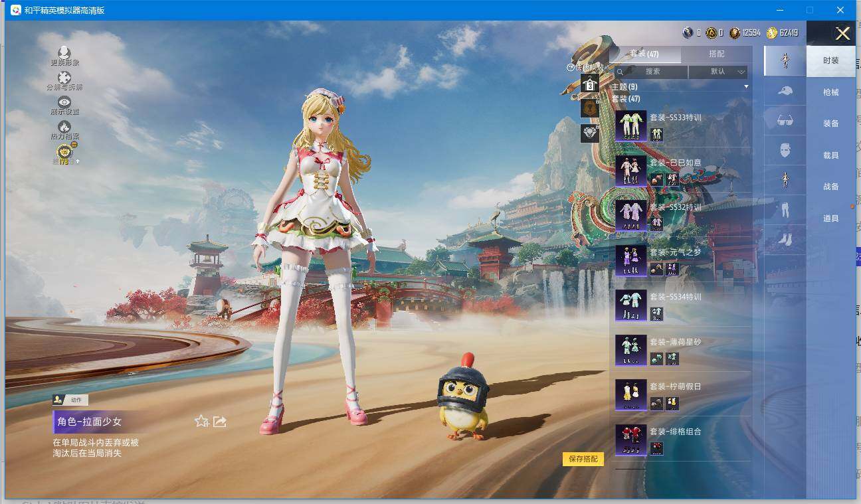This screenshot has height=504, width=861.
Task: Click the 套装(47) section header
Action: pyautogui.click(x=626, y=99)
